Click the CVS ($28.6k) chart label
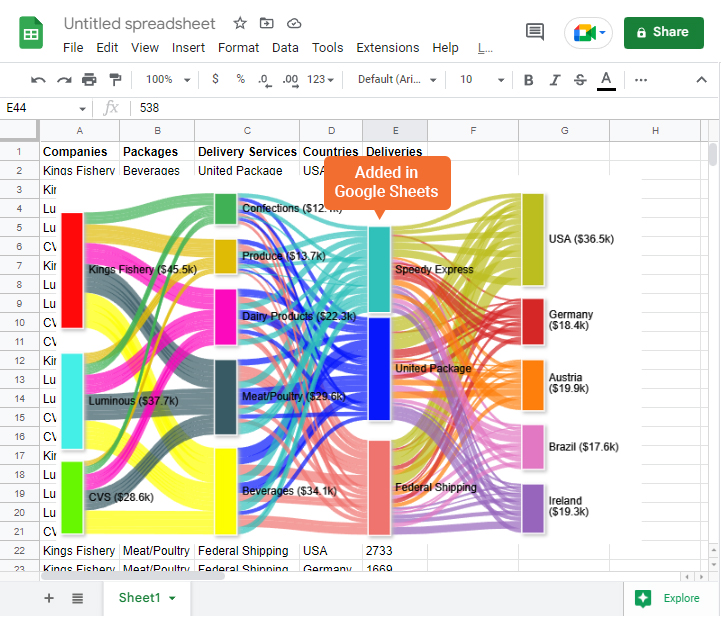The image size is (721, 630). 121,497
